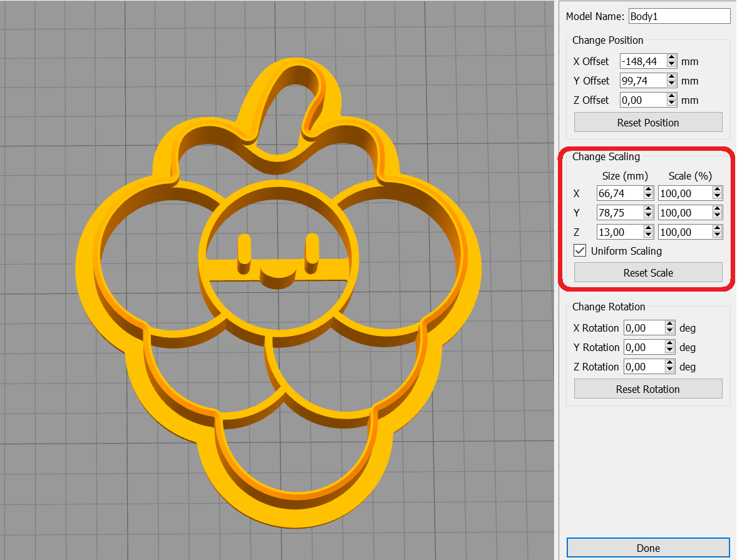The height and width of the screenshot is (560, 737).
Task: Click the Y Offset value field
Action: pos(643,80)
